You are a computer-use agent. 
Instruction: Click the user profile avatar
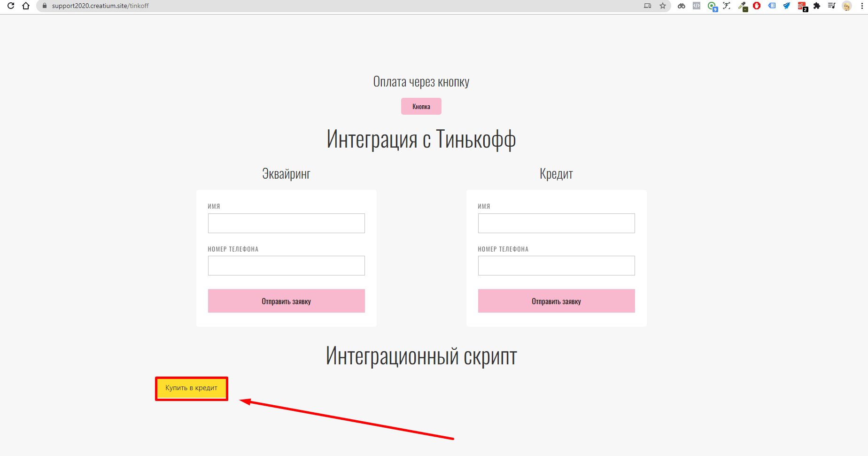(x=847, y=6)
